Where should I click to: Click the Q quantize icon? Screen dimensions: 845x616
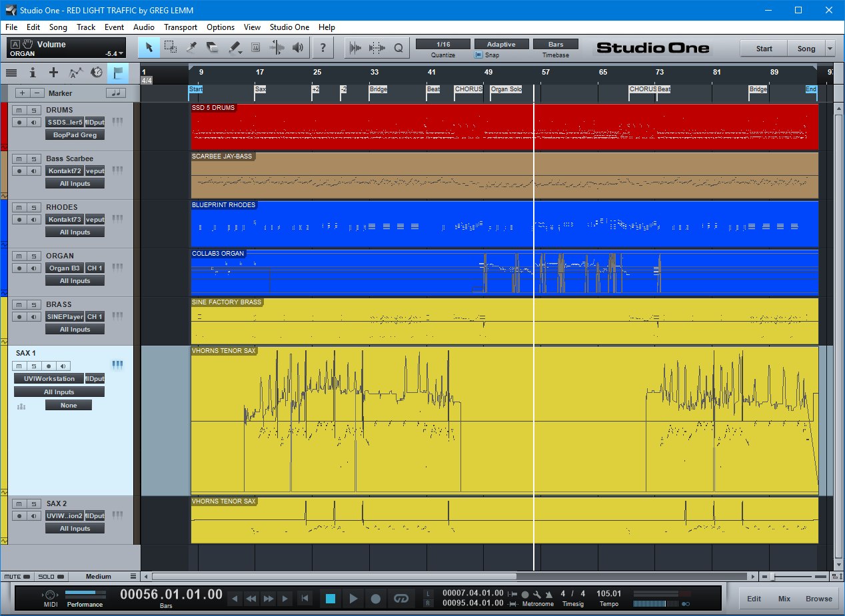click(399, 47)
